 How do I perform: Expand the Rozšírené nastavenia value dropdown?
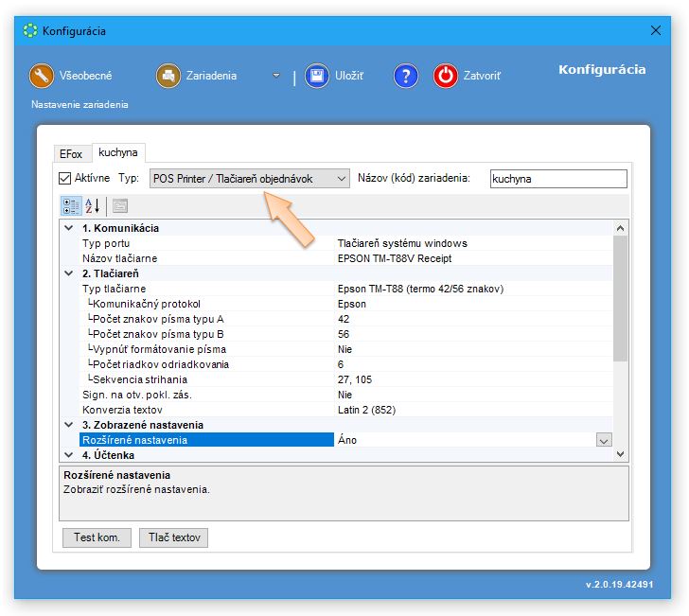click(603, 440)
